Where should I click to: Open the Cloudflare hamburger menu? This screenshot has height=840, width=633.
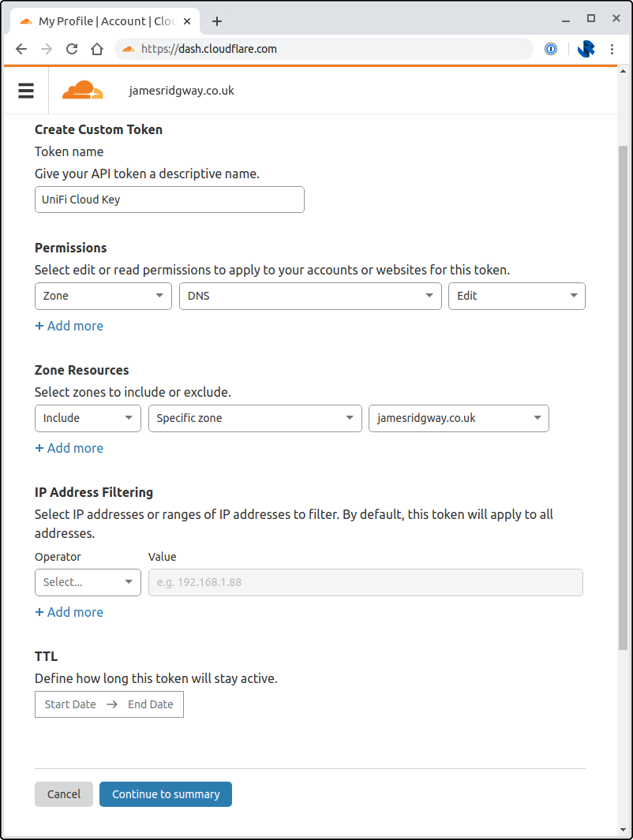coord(26,91)
